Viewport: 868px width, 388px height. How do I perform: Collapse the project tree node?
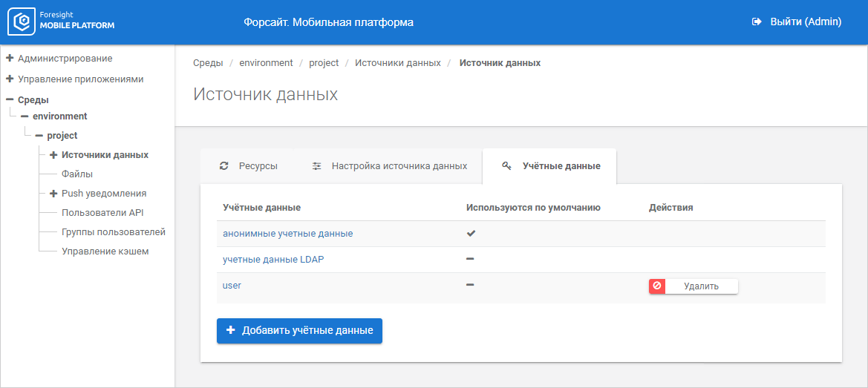(39, 136)
